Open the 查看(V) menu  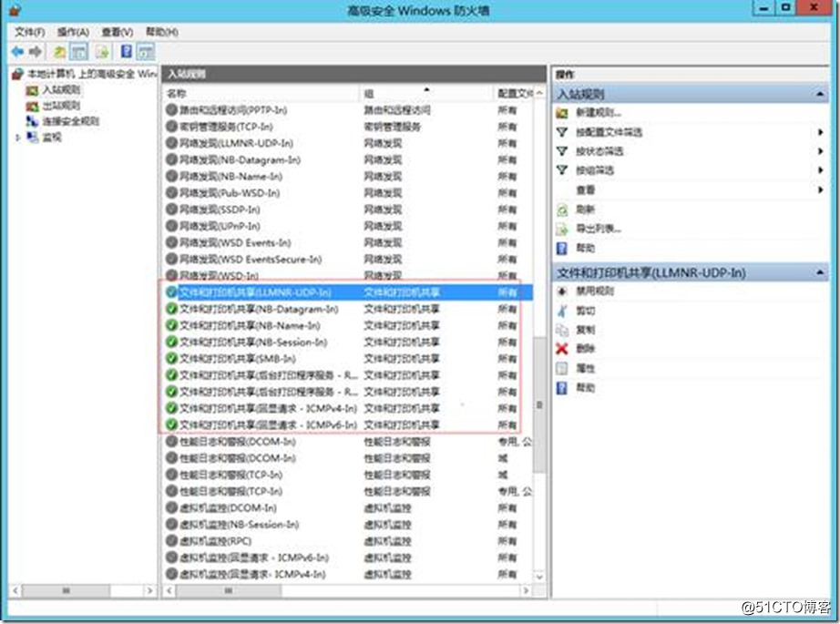pos(118,32)
